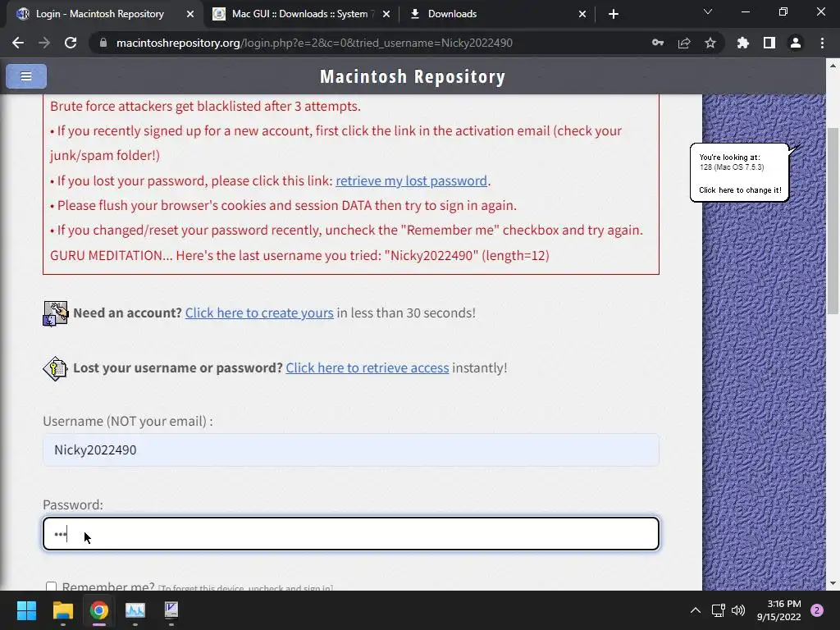The width and height of the screenshot is (840, 630).
Task: Switch to Mac GUI Downloads System 7 tab
Action: tap(299, 14)
